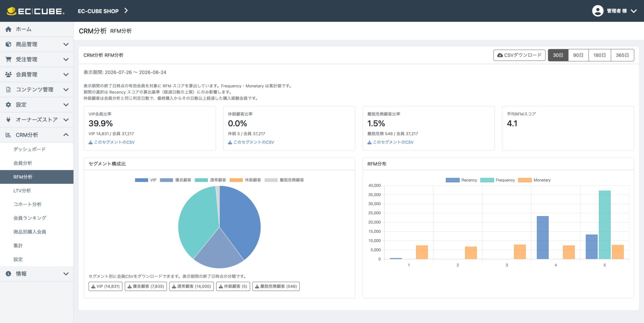Image resolution: width=644 pixels, height=323 pixels.
Task: Toggle Monetary legend swatch in RFM chart
Action: [525, 180]
